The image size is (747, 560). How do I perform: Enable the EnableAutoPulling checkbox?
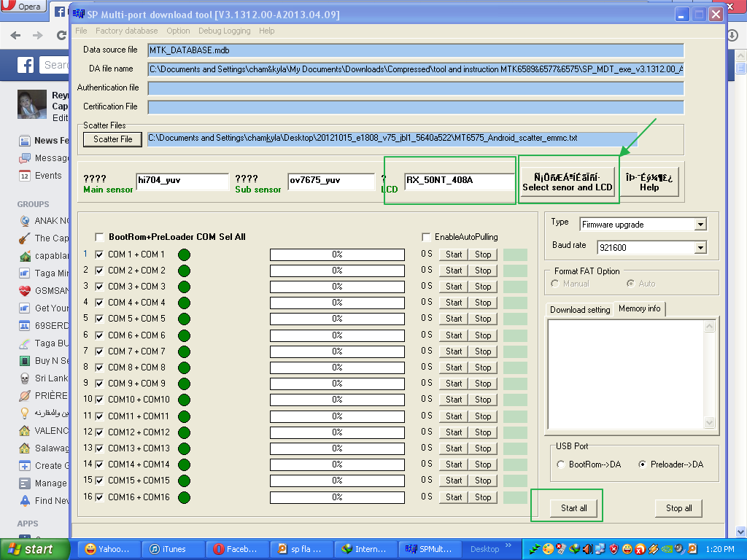426,237
